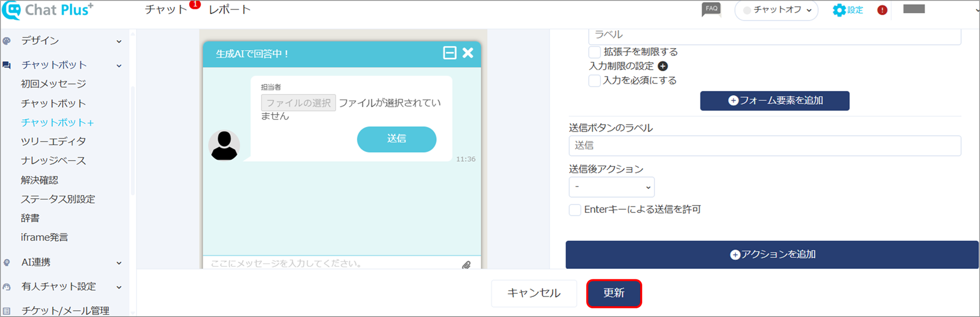Check the 入力を必須にする option

point(595,80)
